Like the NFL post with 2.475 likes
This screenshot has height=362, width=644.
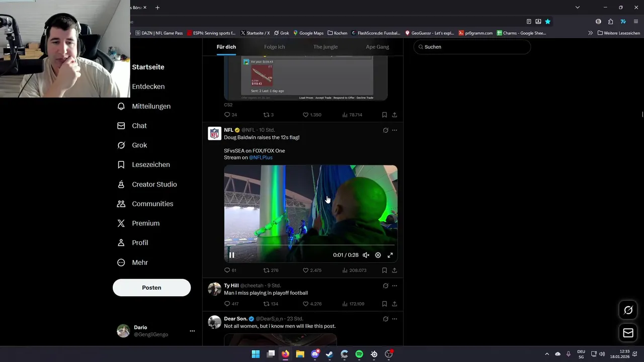(311, 270)
